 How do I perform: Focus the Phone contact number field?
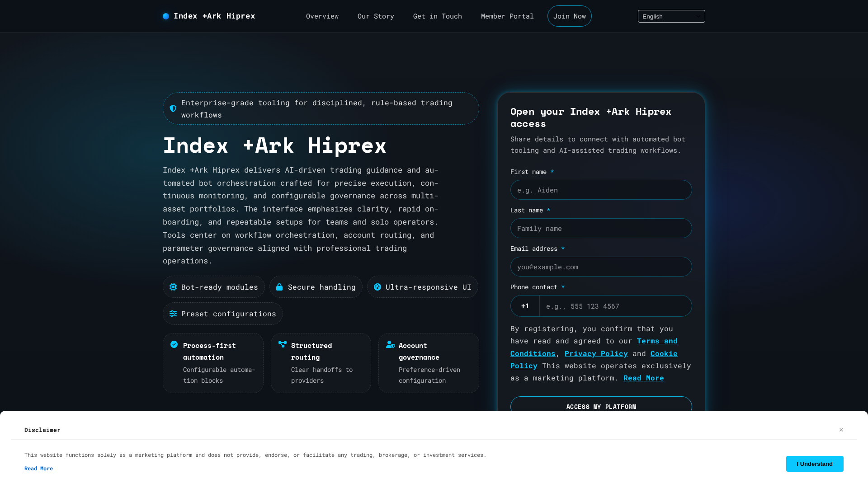tap(616, 306)
